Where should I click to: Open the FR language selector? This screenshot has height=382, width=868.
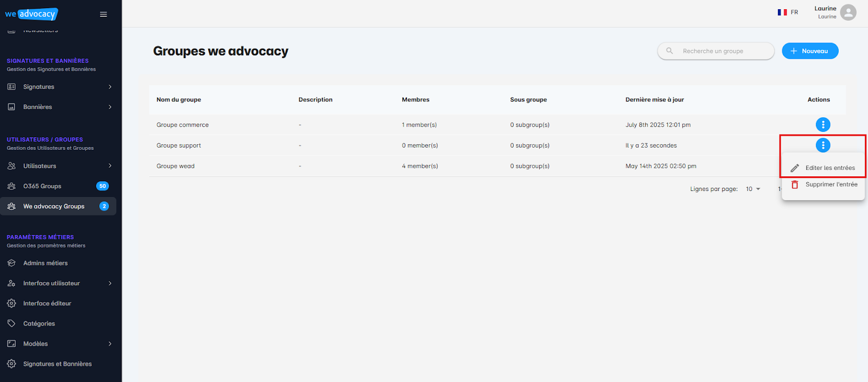tap(788, 12)
